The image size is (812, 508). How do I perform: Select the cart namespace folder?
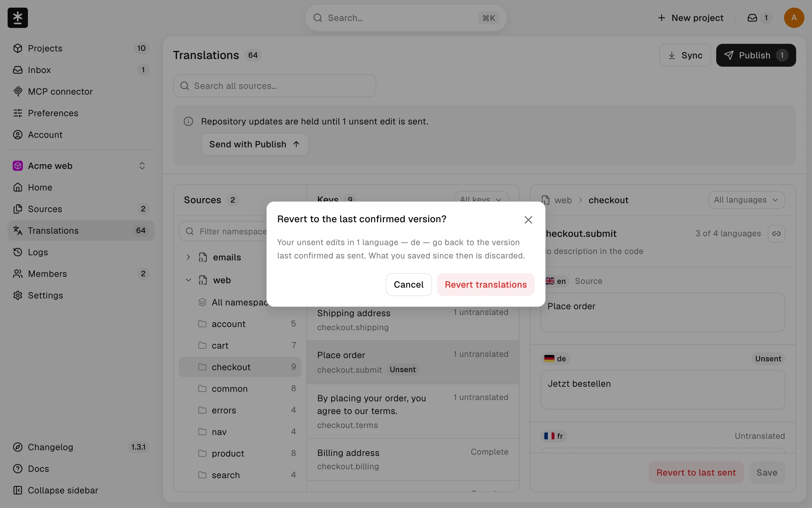(x=240, y=345)
